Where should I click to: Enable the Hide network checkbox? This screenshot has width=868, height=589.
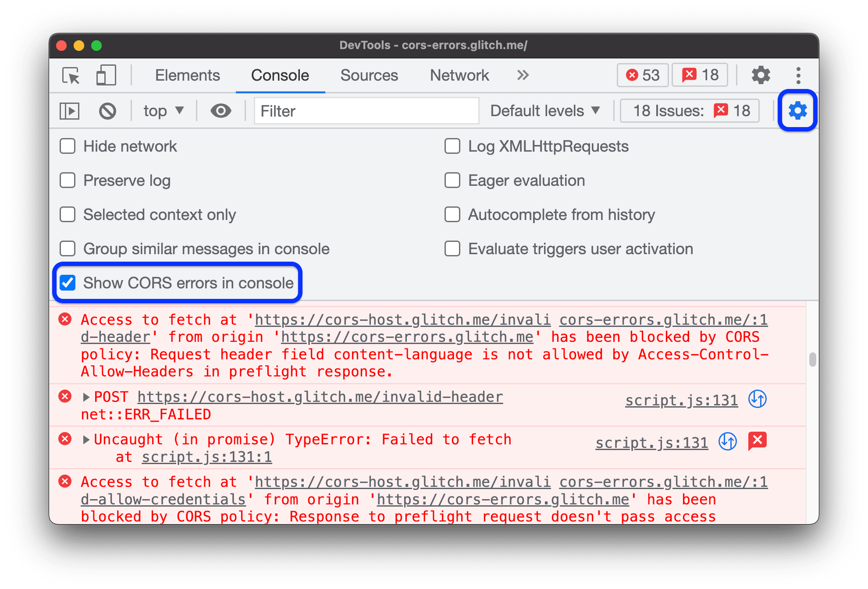[x=70, y=146]
